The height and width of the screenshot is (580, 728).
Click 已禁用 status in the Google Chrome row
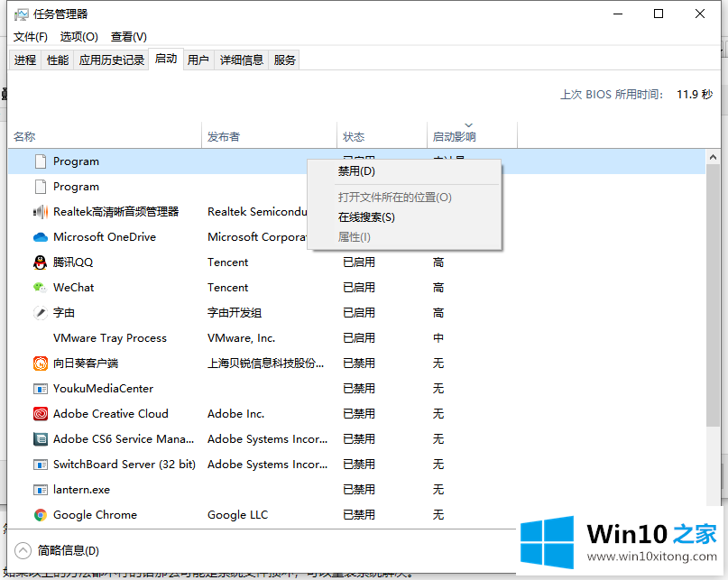[359, 515]
